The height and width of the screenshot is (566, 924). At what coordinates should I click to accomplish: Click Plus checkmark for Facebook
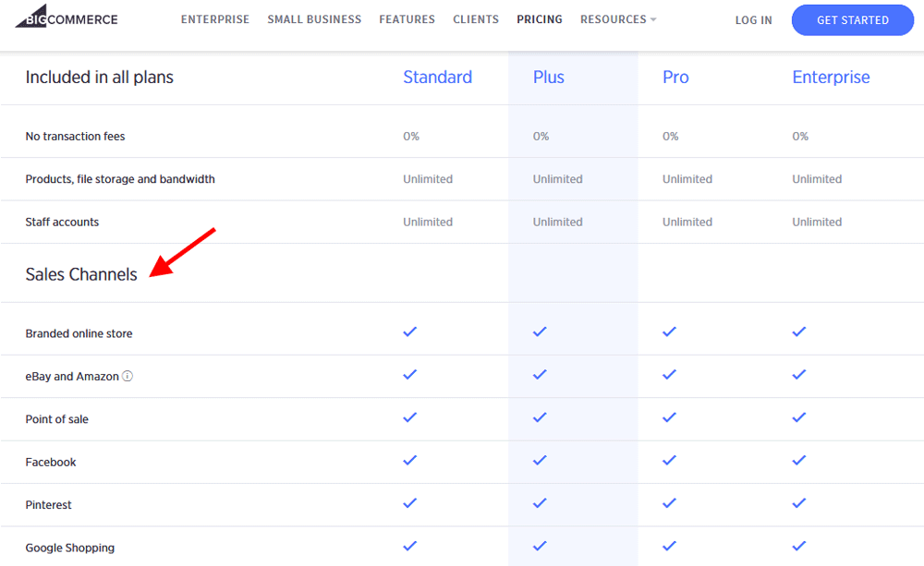(540, 460)
